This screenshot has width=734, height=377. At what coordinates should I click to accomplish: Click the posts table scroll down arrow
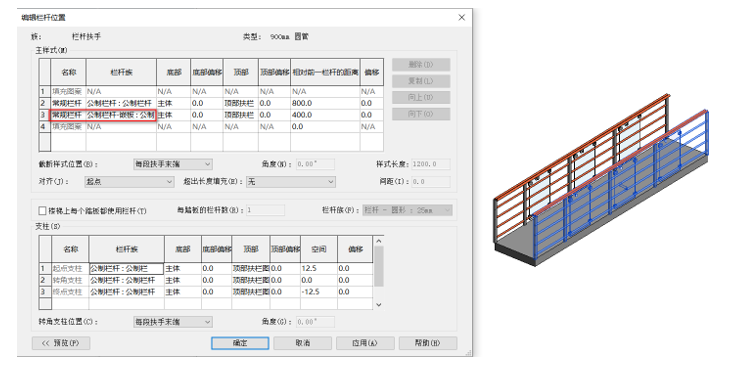pyautogui.click(x=379, y=305)
